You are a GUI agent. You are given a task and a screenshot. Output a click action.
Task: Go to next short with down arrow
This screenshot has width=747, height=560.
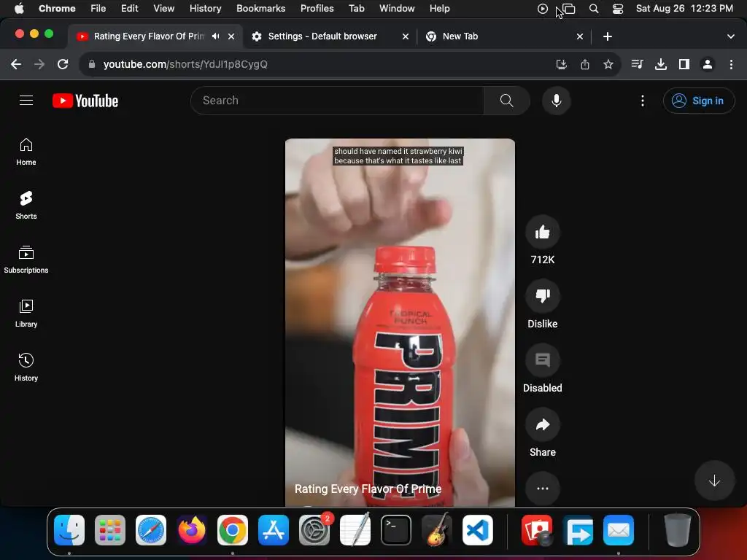[713, 481]
